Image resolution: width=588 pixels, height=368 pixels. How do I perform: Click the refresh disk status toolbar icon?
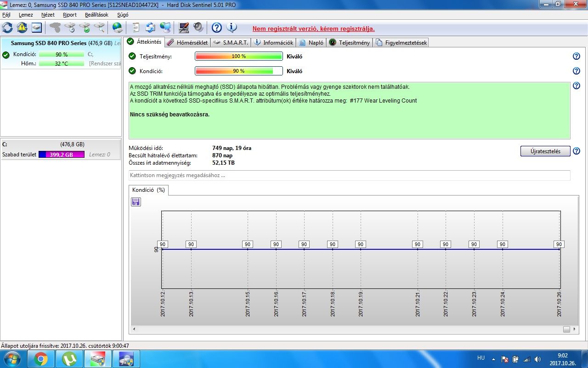coord(7,28)
